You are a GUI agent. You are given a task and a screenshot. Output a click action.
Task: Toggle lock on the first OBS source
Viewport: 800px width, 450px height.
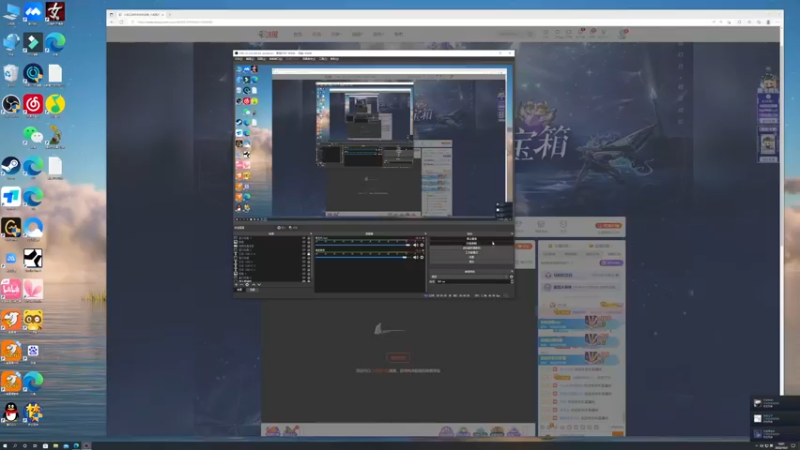309,238
